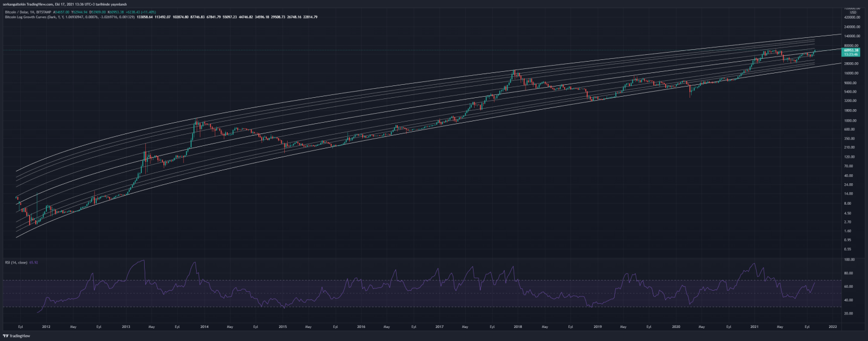This screenshot has width=868, height=341.
Task: Click the TradingView logo at bottom left
Action: pyautogui.click(x=16, y=336)
